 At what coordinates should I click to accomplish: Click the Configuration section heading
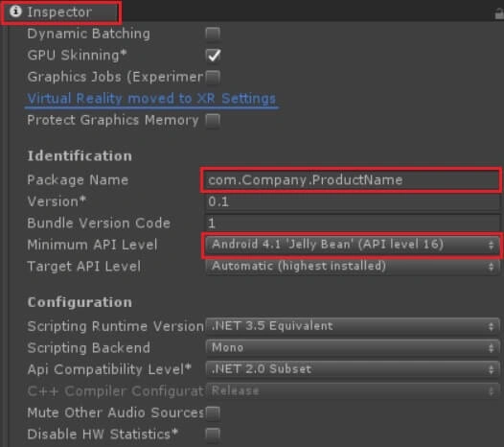[80, 302]
